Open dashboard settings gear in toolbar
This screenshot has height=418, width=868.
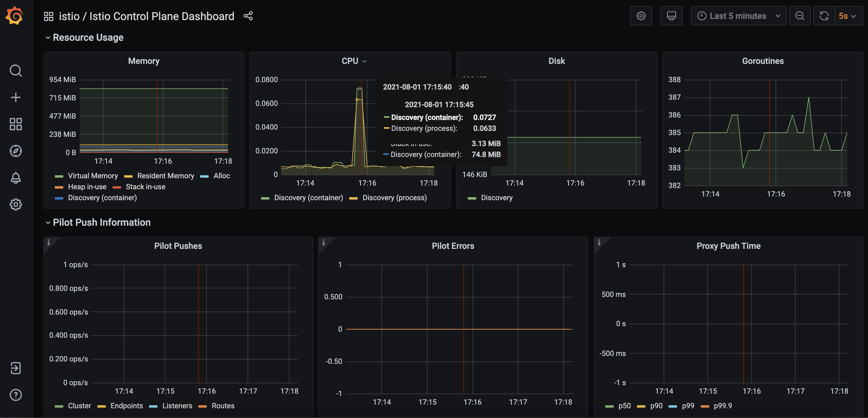[641, 16]
